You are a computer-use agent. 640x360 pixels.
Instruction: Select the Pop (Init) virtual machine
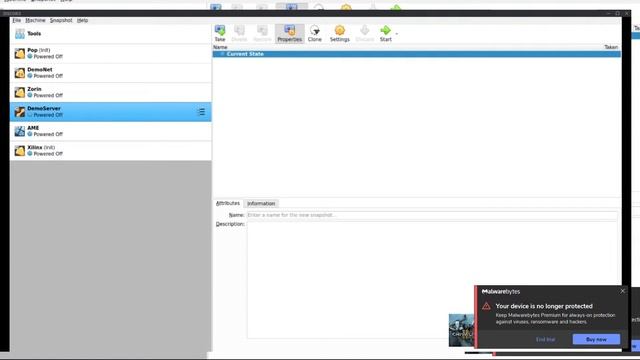[x=111, y=53]
